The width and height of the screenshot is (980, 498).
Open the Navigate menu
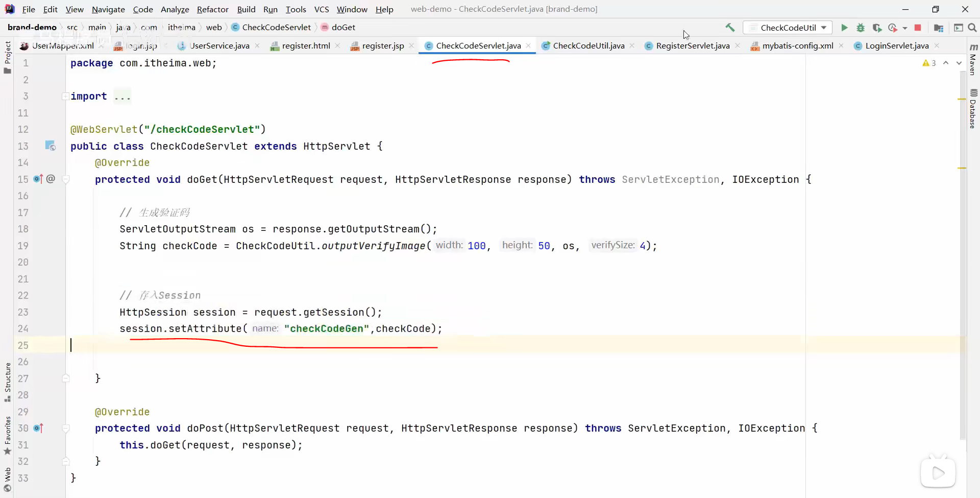pyautogui.click(x=108, y=9)
